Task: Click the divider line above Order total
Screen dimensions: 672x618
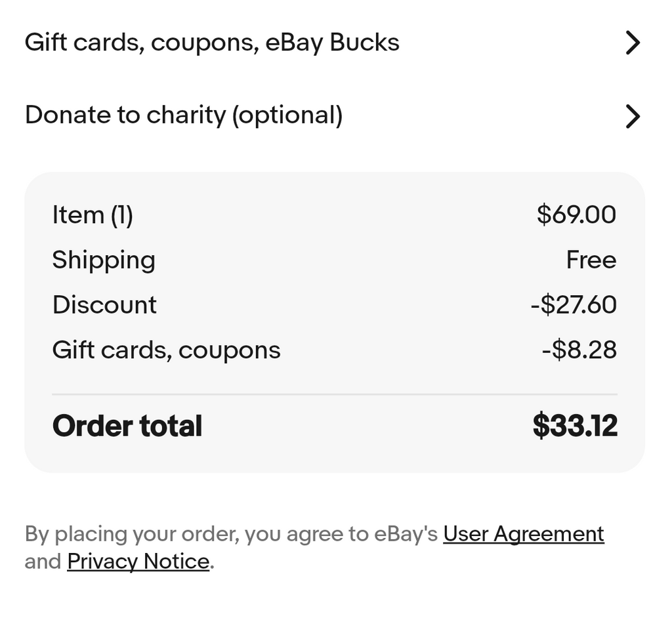Action: pyautogui.click(x=335, y=394)
